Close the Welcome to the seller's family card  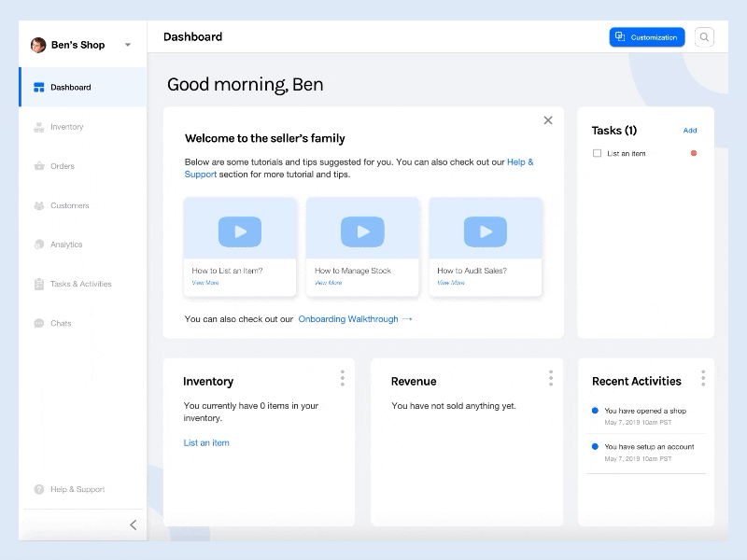click(548, 120)
